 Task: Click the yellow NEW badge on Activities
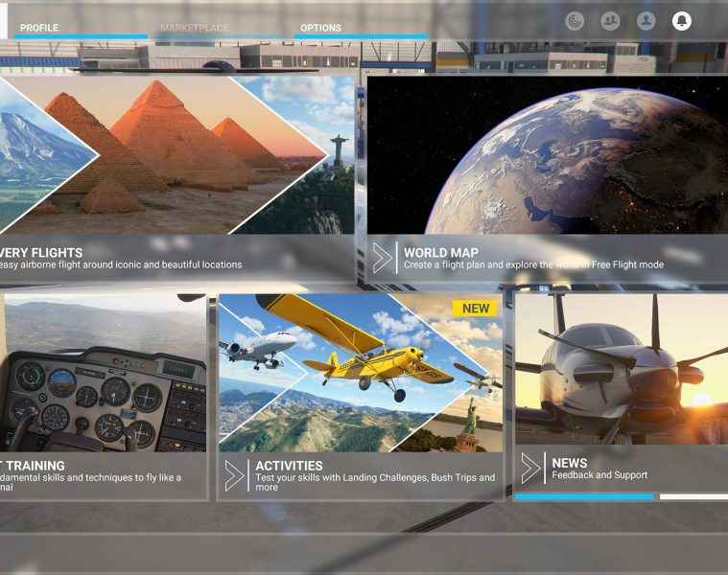(x=475, y=309)
